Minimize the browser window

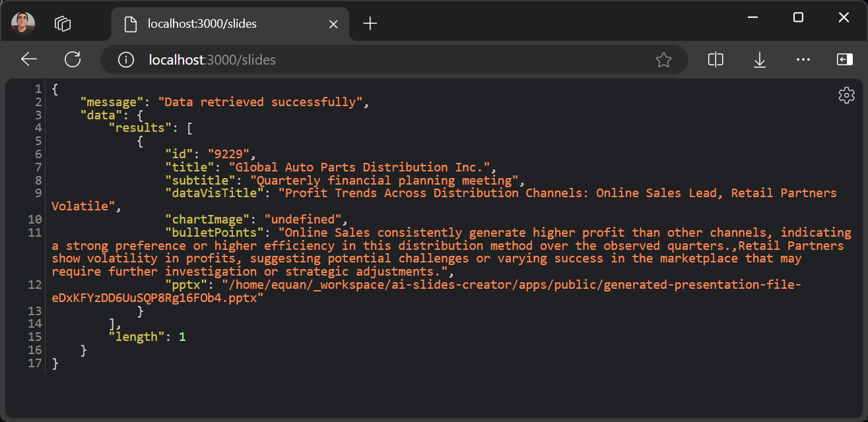(x=752, y=18)
